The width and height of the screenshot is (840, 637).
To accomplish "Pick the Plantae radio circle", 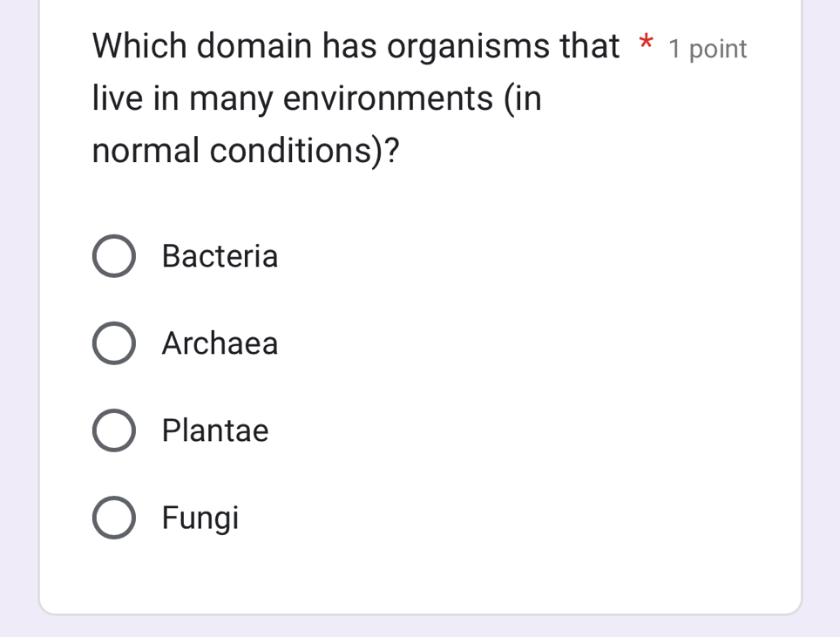I will pos(113,430).
